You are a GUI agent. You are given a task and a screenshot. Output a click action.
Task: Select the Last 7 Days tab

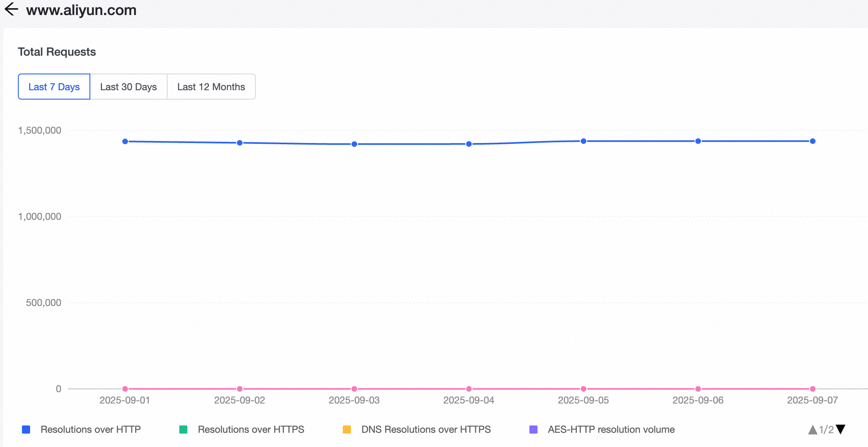54,87
